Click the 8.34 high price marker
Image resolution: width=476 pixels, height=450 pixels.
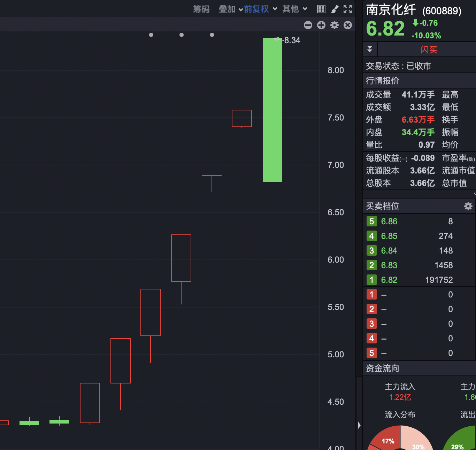coord(292,40)
